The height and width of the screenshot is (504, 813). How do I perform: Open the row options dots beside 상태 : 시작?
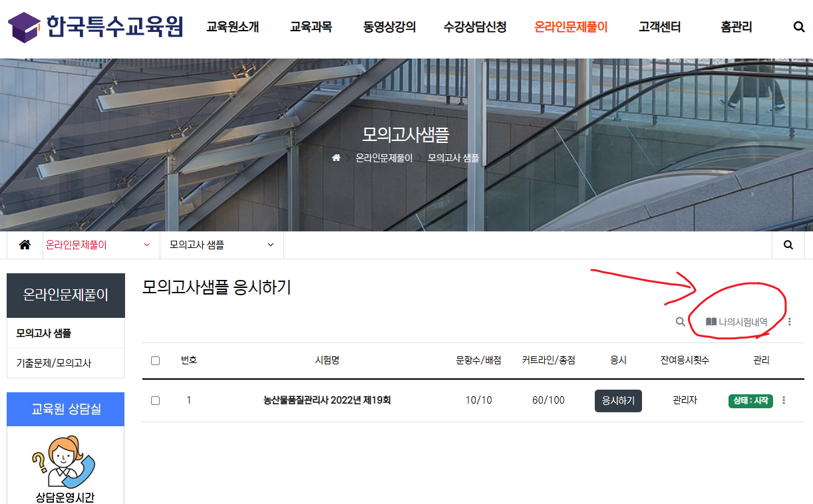click(x=784, y=400)
